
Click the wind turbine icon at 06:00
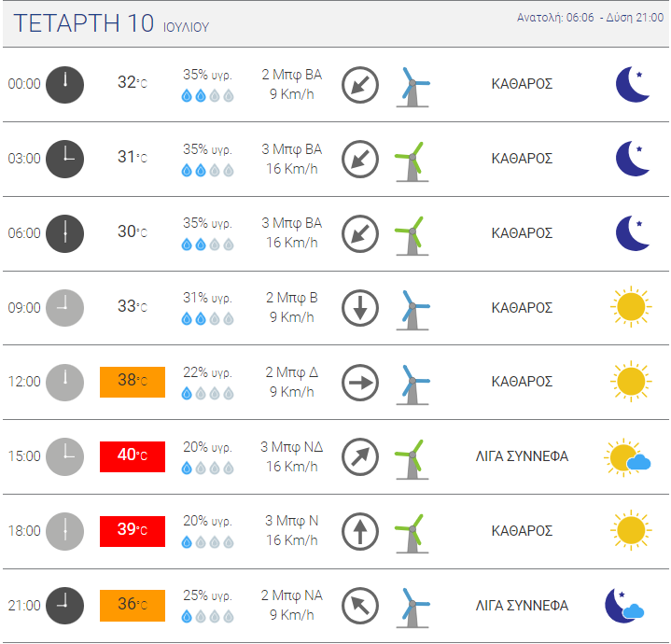412,236
